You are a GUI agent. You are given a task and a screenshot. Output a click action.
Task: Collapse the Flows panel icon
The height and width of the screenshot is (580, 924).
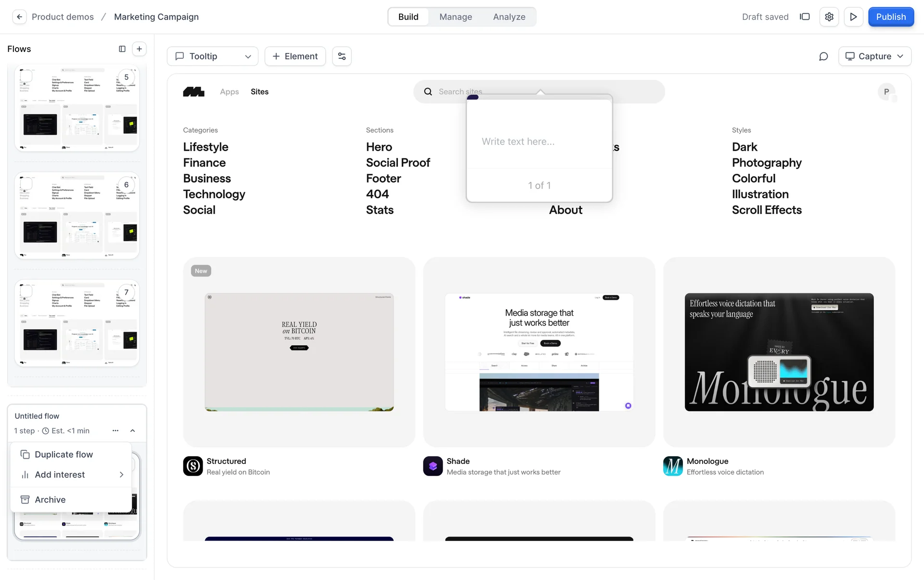tap(122, 49)
